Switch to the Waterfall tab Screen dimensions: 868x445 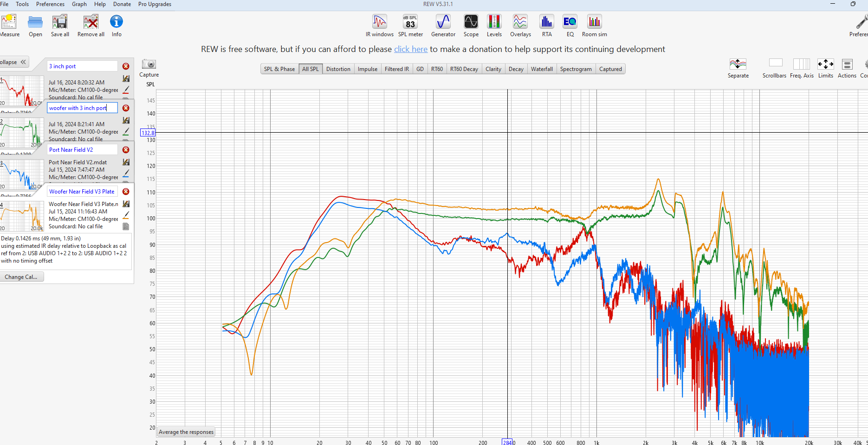click(x=542, y=69)
